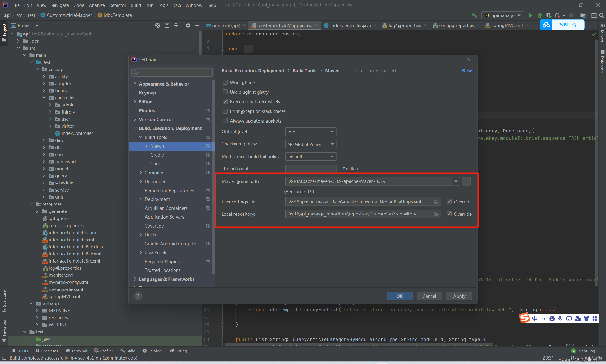Screen dimensions: 606x364
Task: Toggle the Override checkbox for Local repository
Action: pyautogui.click(x=449, y=214)
